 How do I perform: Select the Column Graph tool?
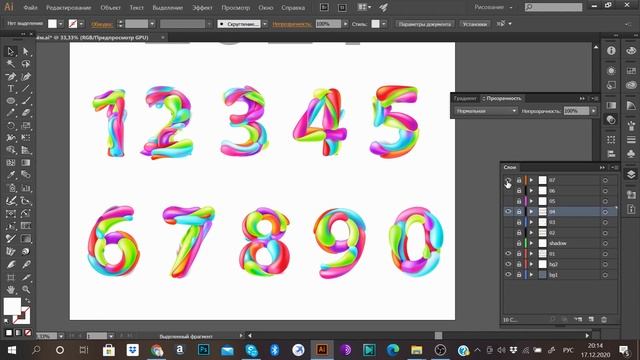pyautogui.click(x=26, y=188)
